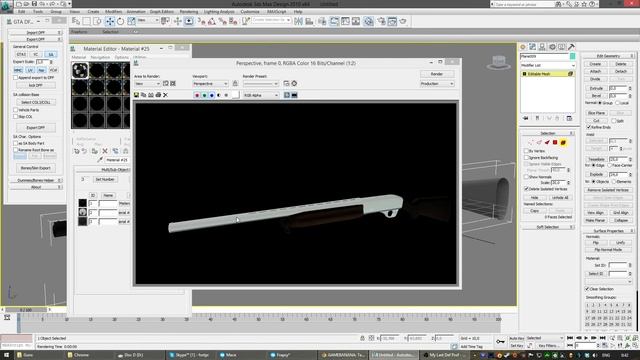
Task: Select the Rotate tool in main toolbar
Action: click(x=120, y=21)
